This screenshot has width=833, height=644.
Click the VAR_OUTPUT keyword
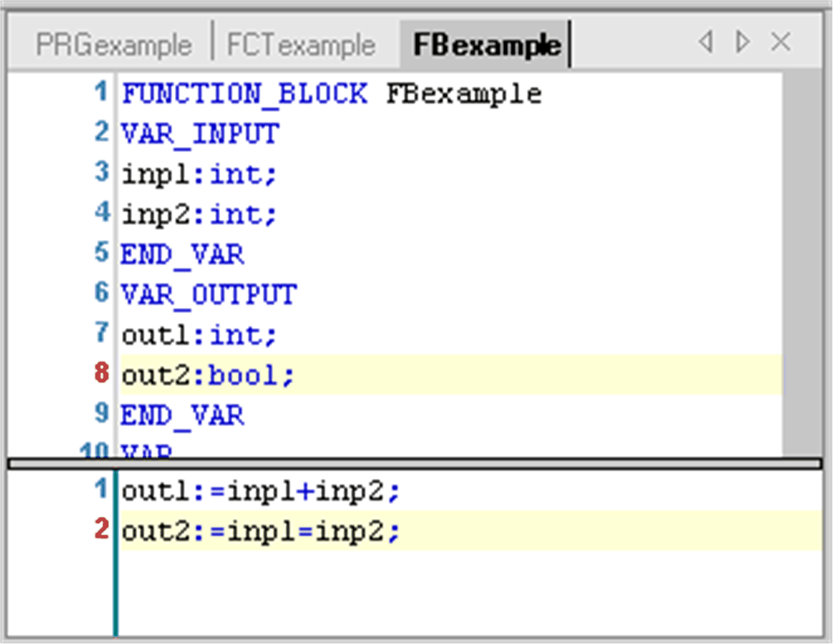pyautogui.click(x=208, y=295)
